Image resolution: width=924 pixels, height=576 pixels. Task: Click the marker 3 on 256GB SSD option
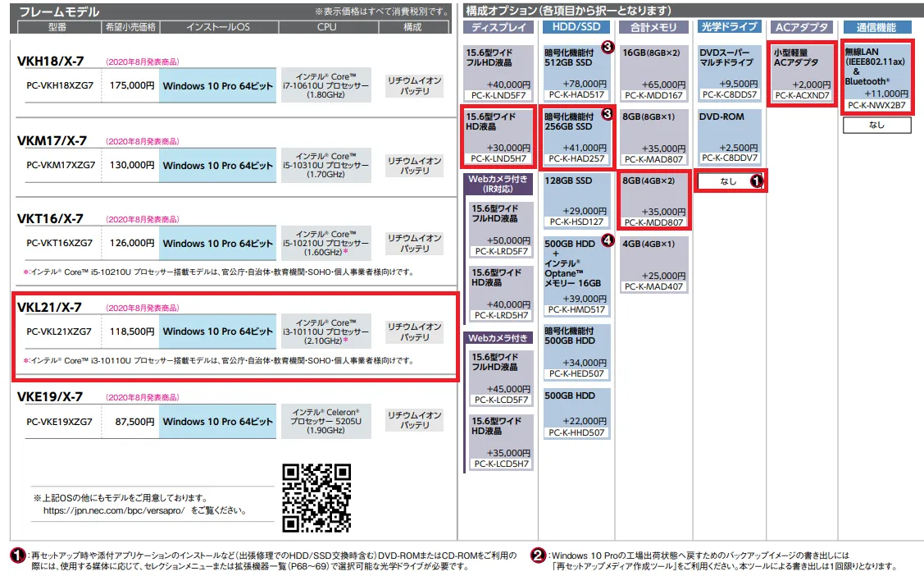(607, 113)
